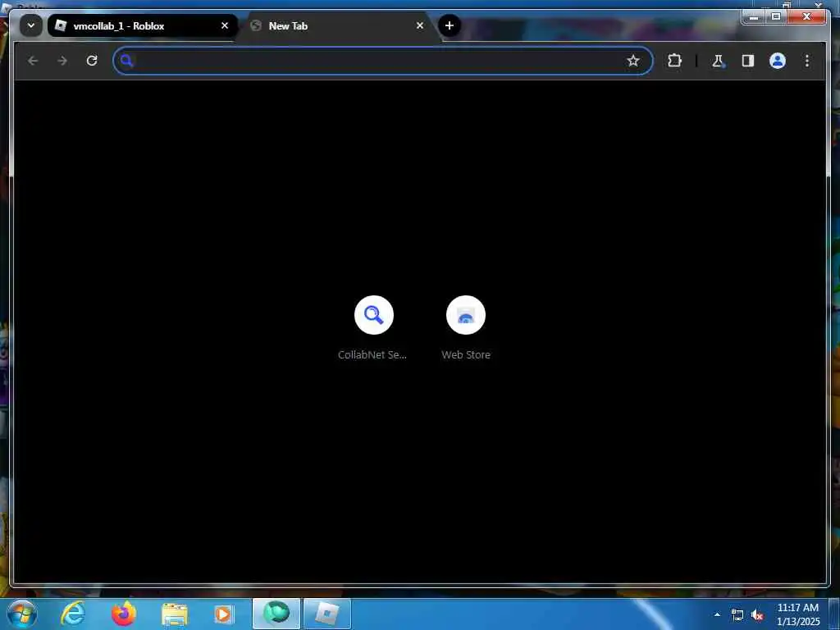840x630 pixels.
Task: Go forward with the forward arrow
Action: coord(62,61)
